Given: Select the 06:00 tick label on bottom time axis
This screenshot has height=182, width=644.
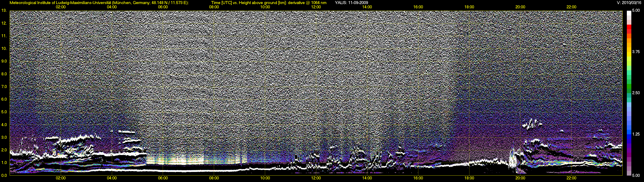Looking at the screenshot, I should (x=163, y=178).
